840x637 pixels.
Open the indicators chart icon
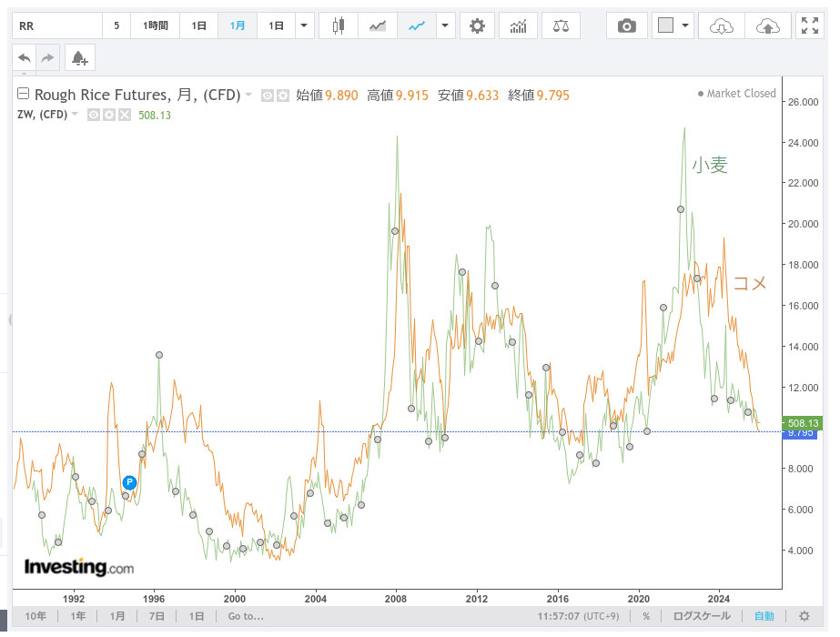(x=518, y=26)
